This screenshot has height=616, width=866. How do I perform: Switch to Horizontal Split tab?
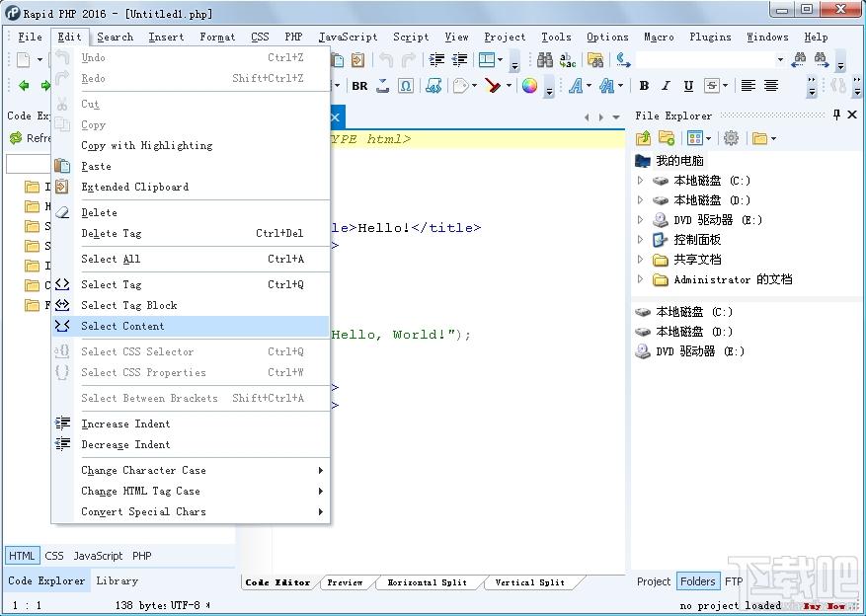[x=427, y=582]
